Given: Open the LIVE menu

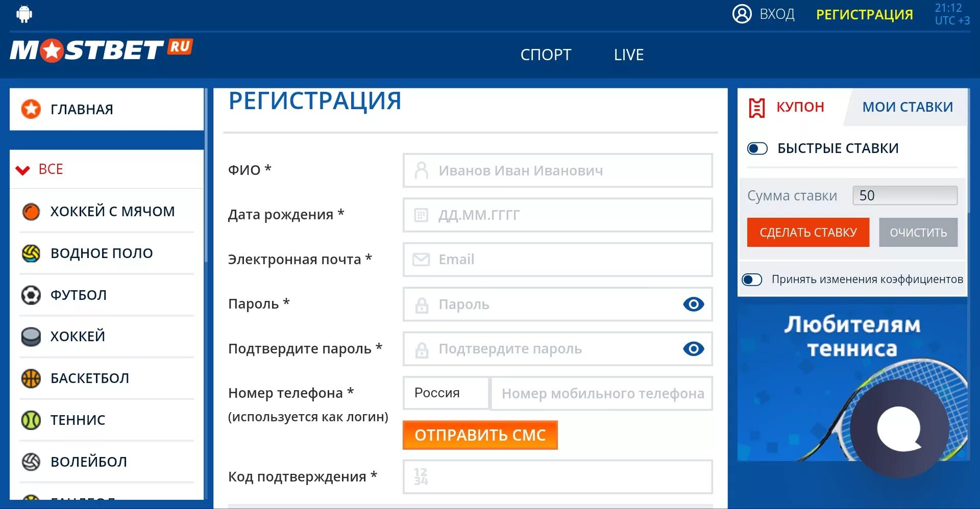Looking at the screenshot, I should tap(629, 55).
